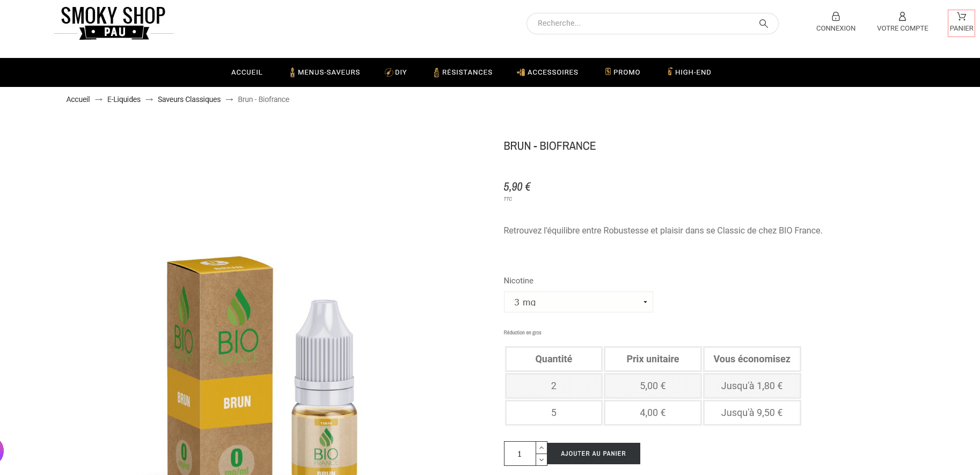The height and width of the screenshot is (475, 980).
Task: Click the Connexion lock icon
Action: click(x=836, y=17)
